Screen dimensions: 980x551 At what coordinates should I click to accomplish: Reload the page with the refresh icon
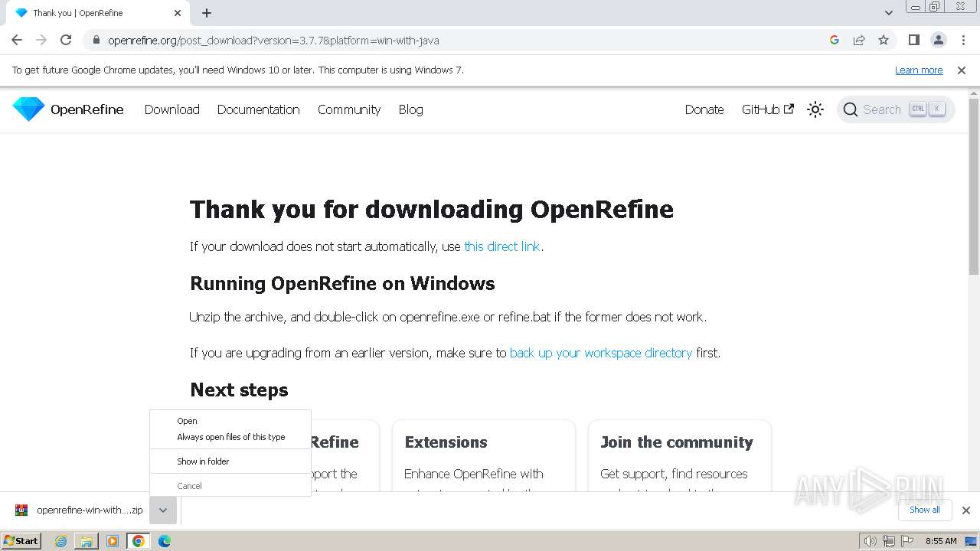pyautogui.click(x=66, y=40)
